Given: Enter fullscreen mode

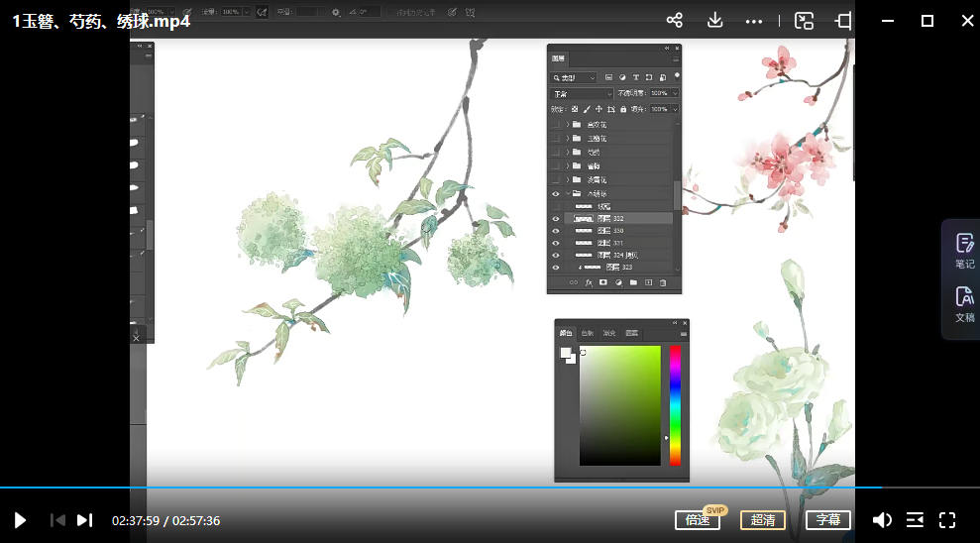Looking at the screenshot, I should pyautogui.click(x=946, y=520).
